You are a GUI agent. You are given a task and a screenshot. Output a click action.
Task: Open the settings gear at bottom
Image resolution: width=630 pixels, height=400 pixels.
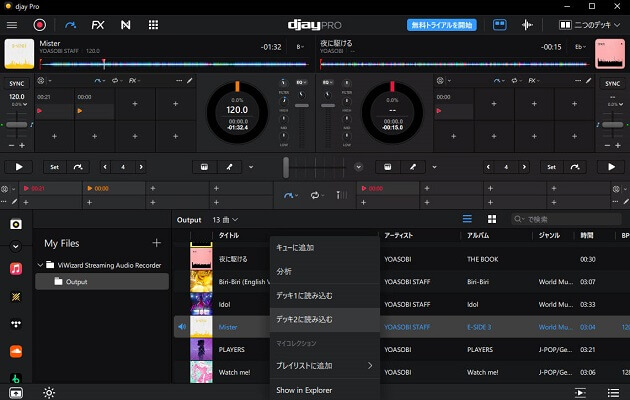49,392
